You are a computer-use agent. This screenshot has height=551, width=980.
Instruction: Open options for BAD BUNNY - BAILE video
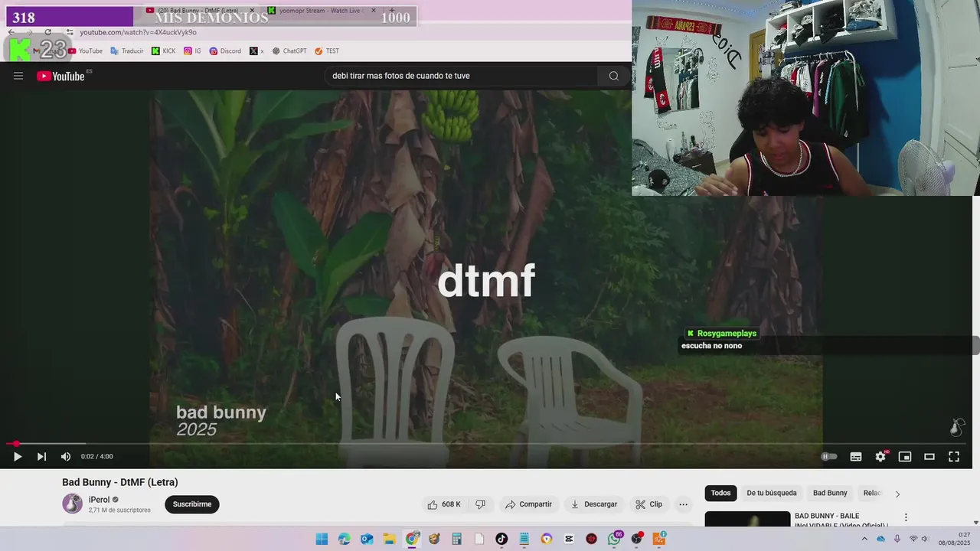[906, 518]
